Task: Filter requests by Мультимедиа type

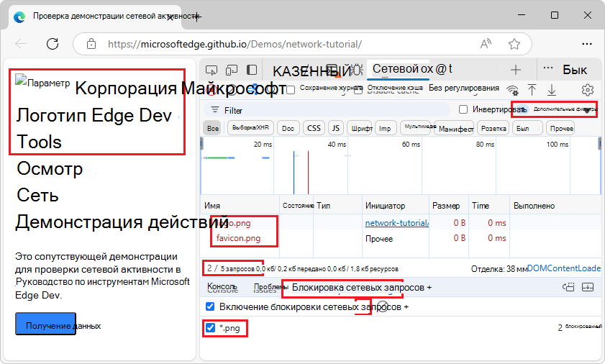Action: [416, 128]
